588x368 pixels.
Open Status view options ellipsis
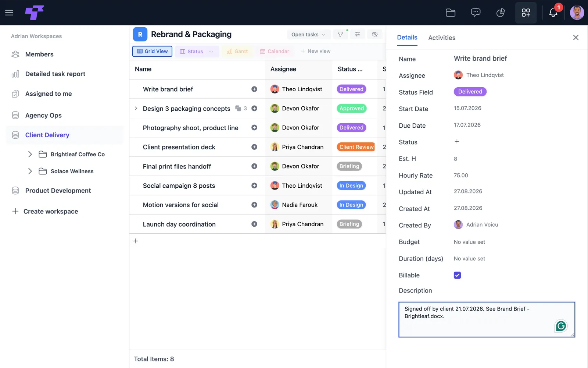211,52
